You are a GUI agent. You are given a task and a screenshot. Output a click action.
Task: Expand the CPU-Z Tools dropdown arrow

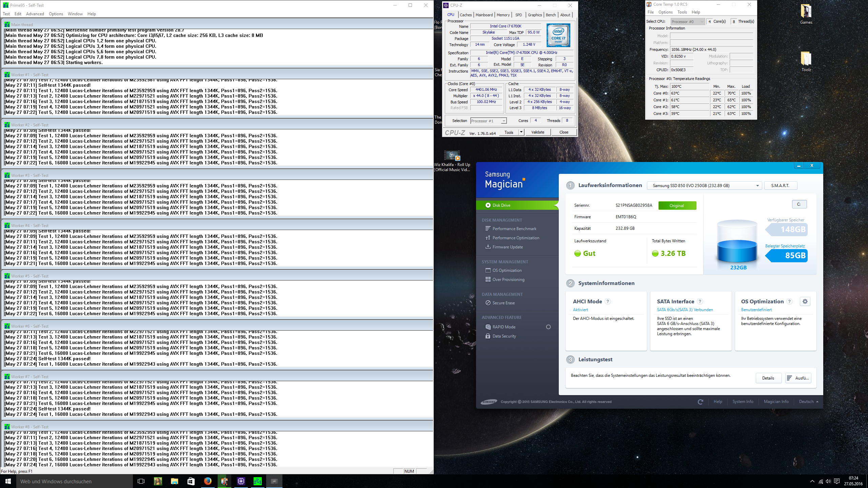coord(521,132)
